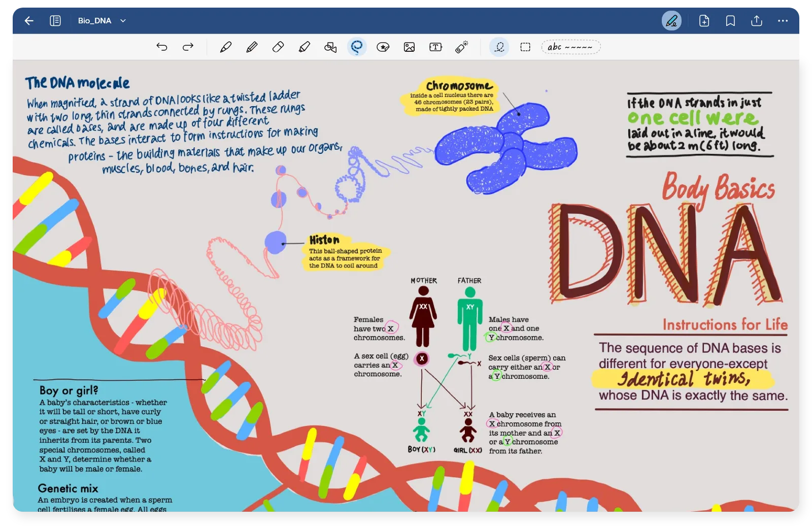The width and height of the screenshot is (812, 528).
Task: Open the Stickers tool
Action: tap(383, 47)
